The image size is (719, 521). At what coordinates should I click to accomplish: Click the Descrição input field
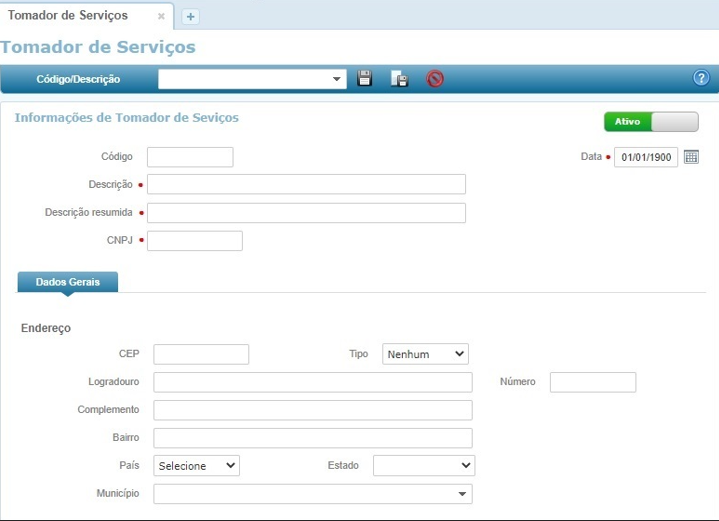(x=306, y=184)
